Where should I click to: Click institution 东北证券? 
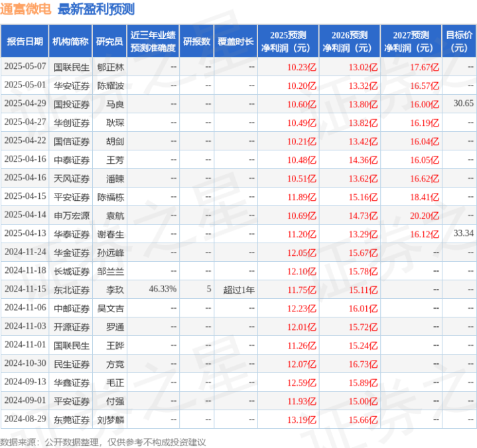72,290
